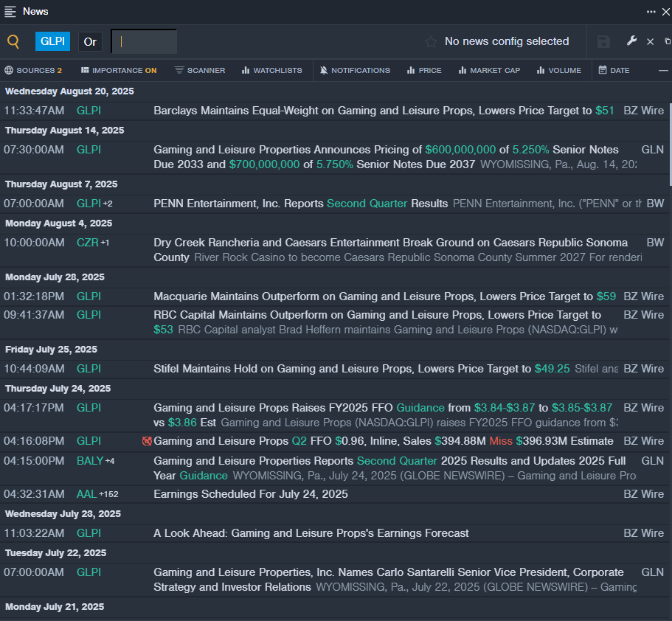Image resolution: width=672 pixels, height=621 pixels.
Task: Click BZ Wire source on Earnings Scheduled row
Action: 644,494
